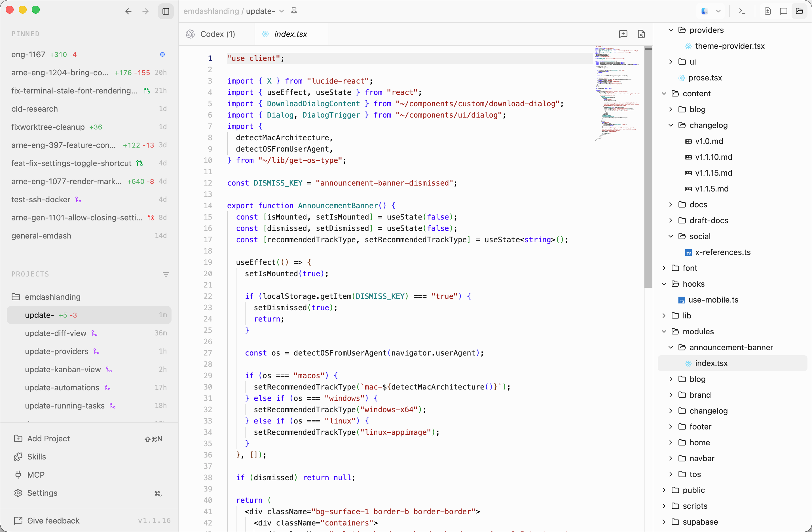Toggle the file explorer folder icon
The height and width of the screenshot is (532, 812).
799,11
